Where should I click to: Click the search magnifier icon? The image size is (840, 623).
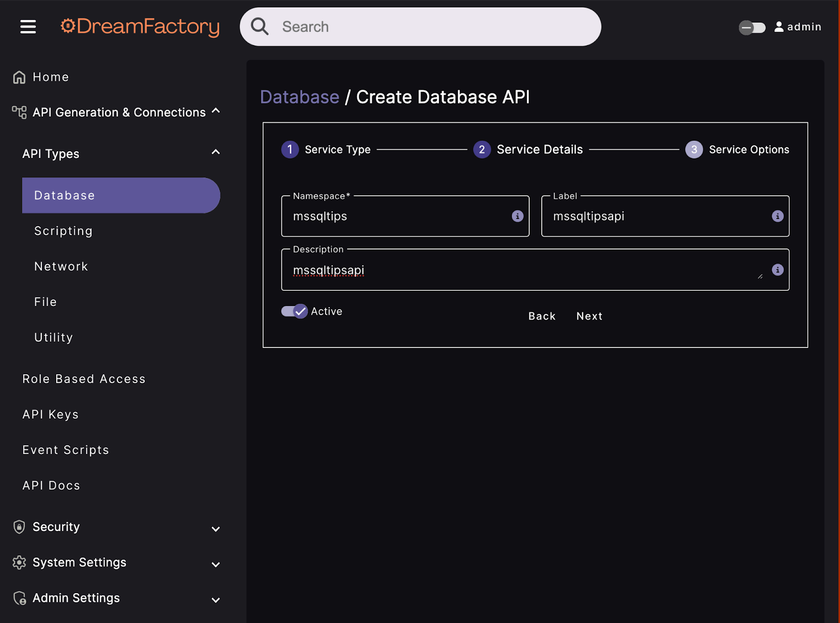(260, 26)
